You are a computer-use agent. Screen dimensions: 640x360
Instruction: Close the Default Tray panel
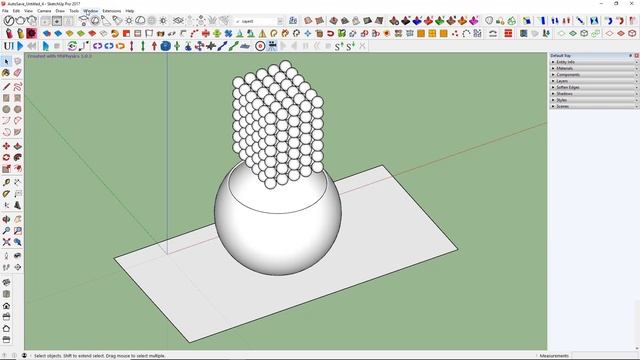point(636,56)
